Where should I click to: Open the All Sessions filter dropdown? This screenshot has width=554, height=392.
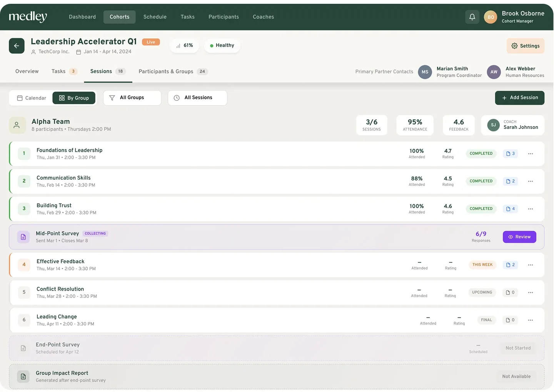tap(197, 98)
